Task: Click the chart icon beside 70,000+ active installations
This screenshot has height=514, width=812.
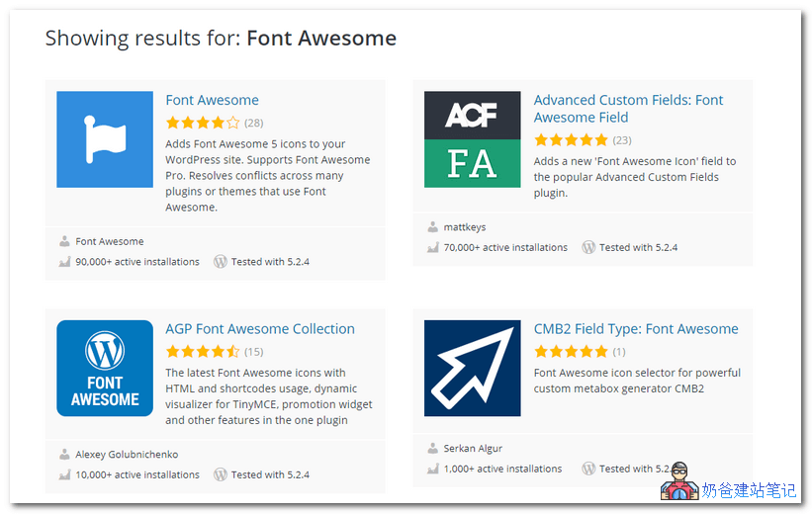Action: [x=433, y=247]
